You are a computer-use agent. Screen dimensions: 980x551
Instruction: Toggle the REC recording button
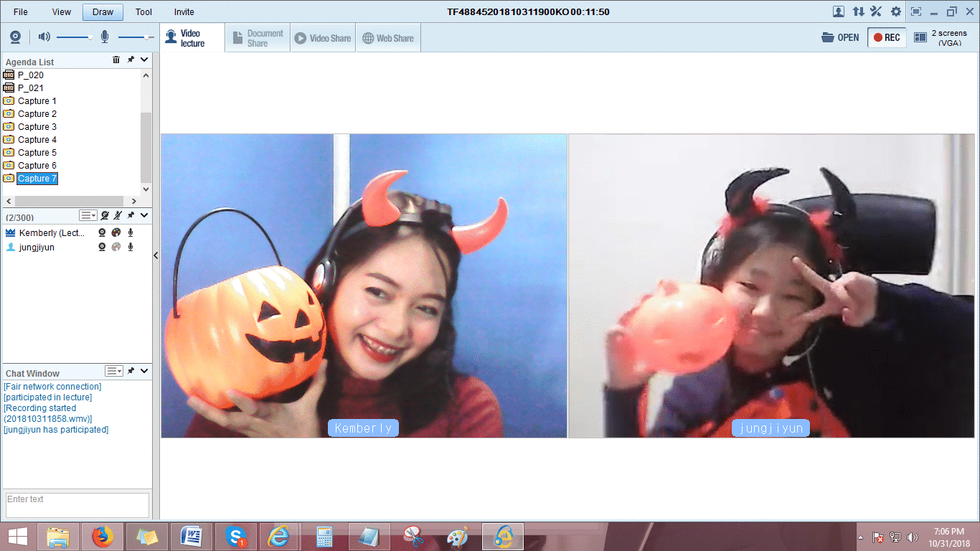pos(887,37)
